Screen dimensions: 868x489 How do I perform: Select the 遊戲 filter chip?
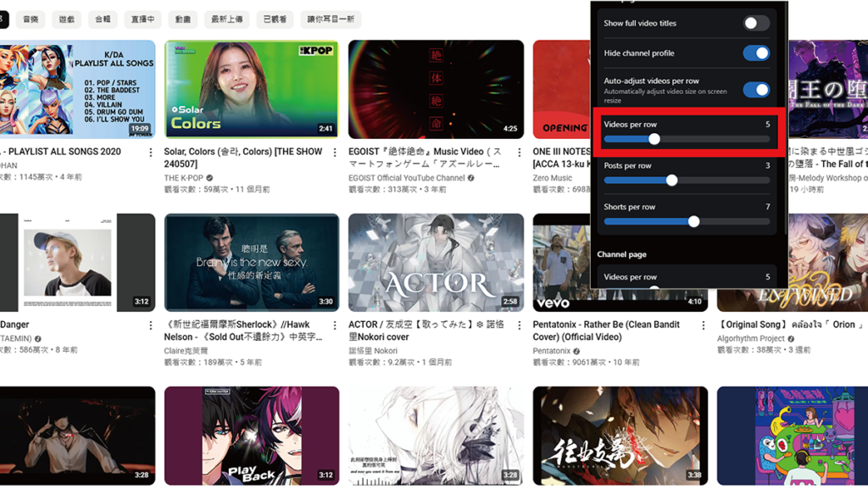click(x=66, y=19)
